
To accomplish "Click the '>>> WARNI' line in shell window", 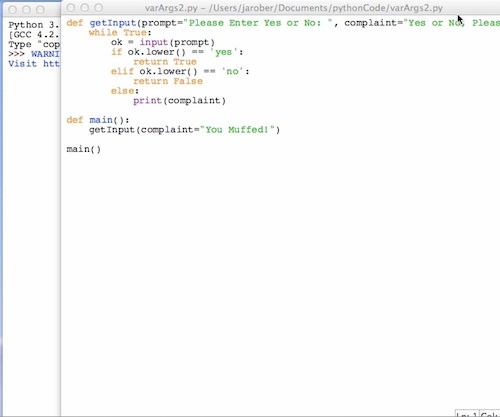I will [x=34, y=54].
